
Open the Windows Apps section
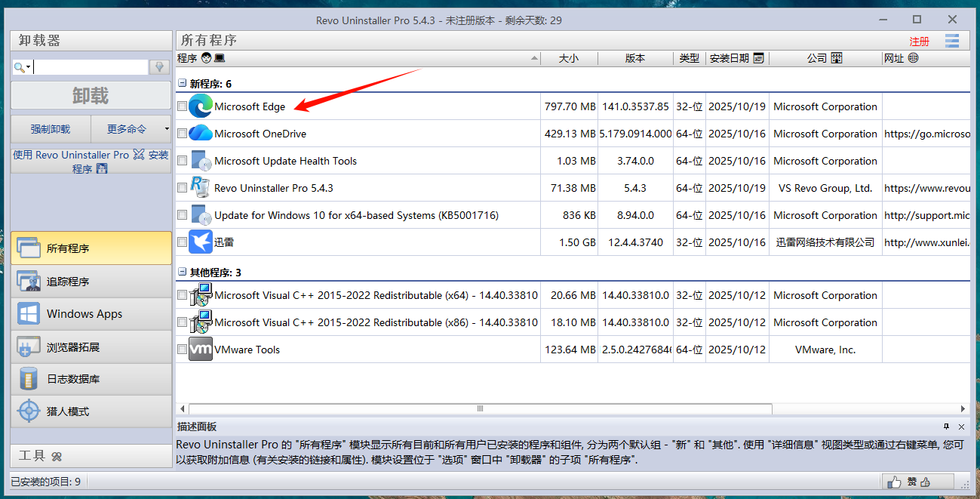click(x=91, y=314)
